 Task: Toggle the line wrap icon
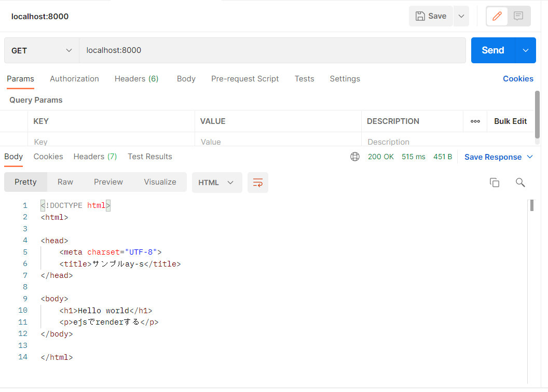click(x=258, y=183)
